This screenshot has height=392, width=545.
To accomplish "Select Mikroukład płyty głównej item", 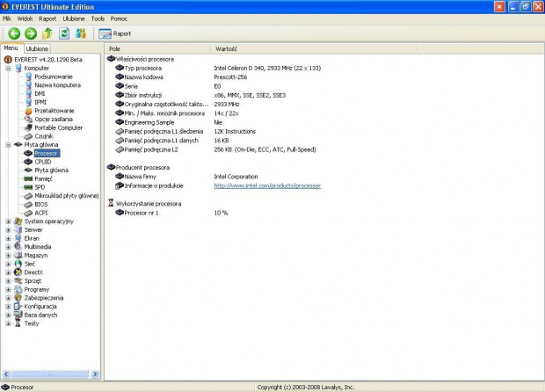I will [67, 196].
